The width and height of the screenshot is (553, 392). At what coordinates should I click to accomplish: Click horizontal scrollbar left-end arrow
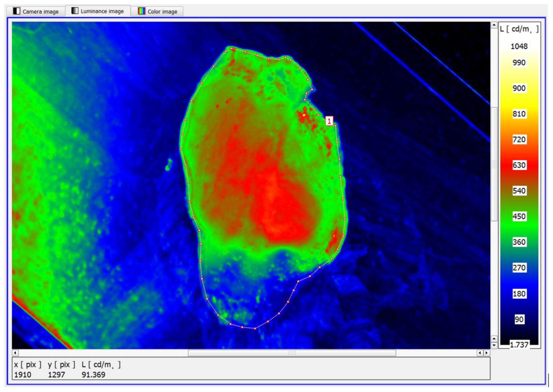[x=15, y=353]
